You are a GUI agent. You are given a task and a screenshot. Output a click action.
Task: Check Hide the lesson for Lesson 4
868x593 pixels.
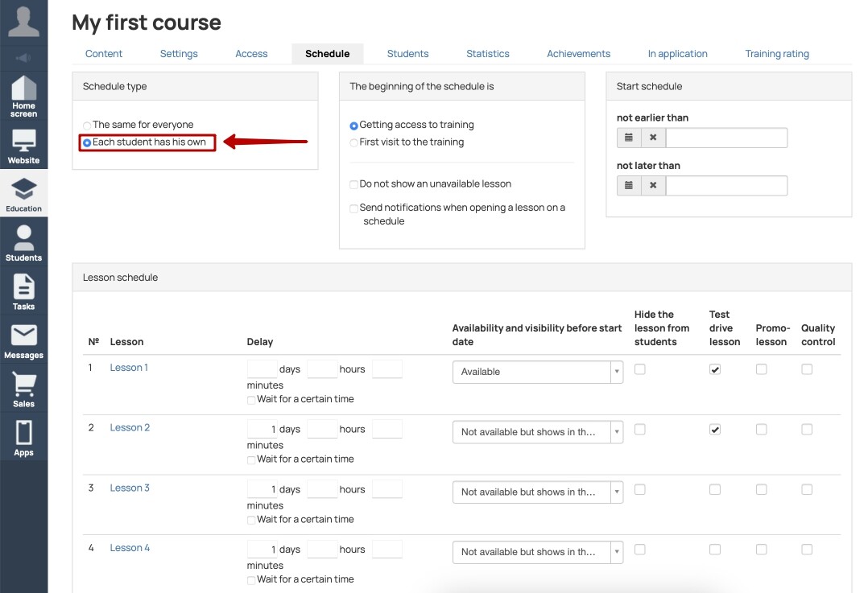pyautogui.click(x=640, y=550)
